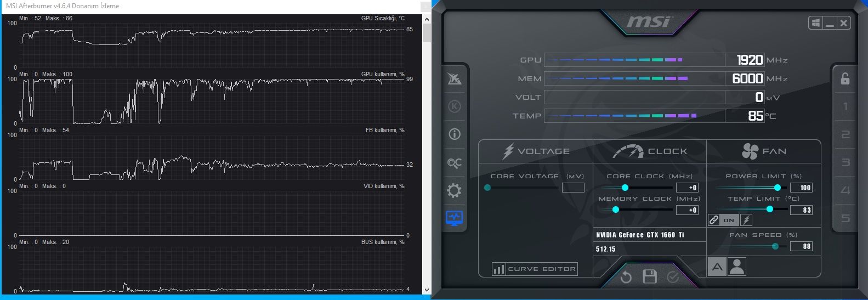Image resolution: width=868 pixels, height=300 pixels.
Task: Click the Core Clock +0 value field
Action: point(687,188)
